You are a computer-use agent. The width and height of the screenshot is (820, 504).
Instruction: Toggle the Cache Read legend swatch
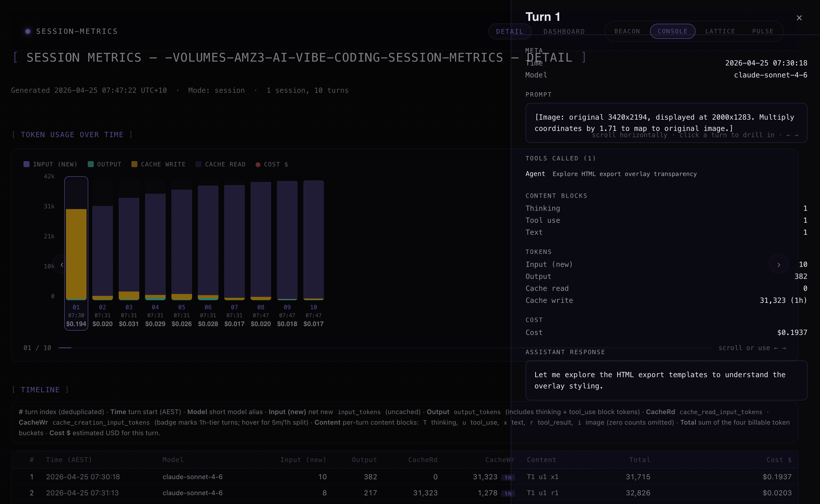198,164
